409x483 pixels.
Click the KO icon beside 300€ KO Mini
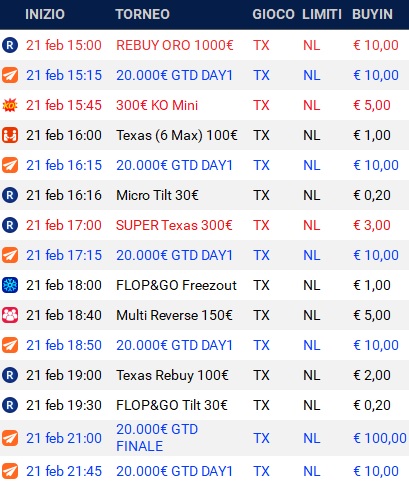click(10, 105)
